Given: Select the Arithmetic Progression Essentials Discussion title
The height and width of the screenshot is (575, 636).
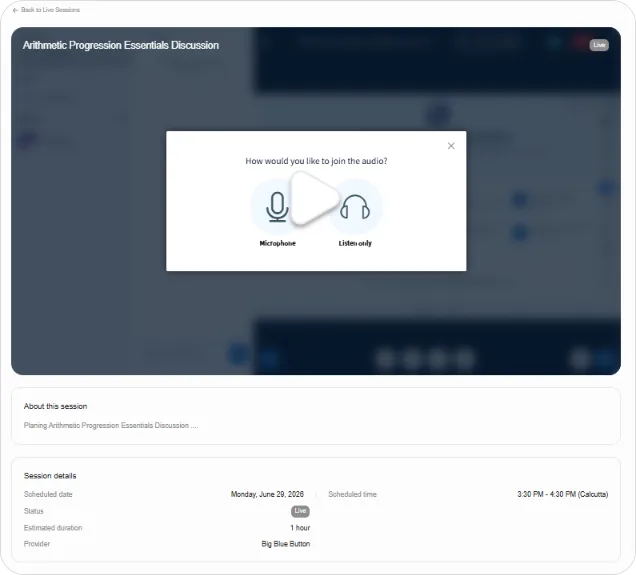Looking at the screenshot, I should pyautogui.click(x=121, y=45).
